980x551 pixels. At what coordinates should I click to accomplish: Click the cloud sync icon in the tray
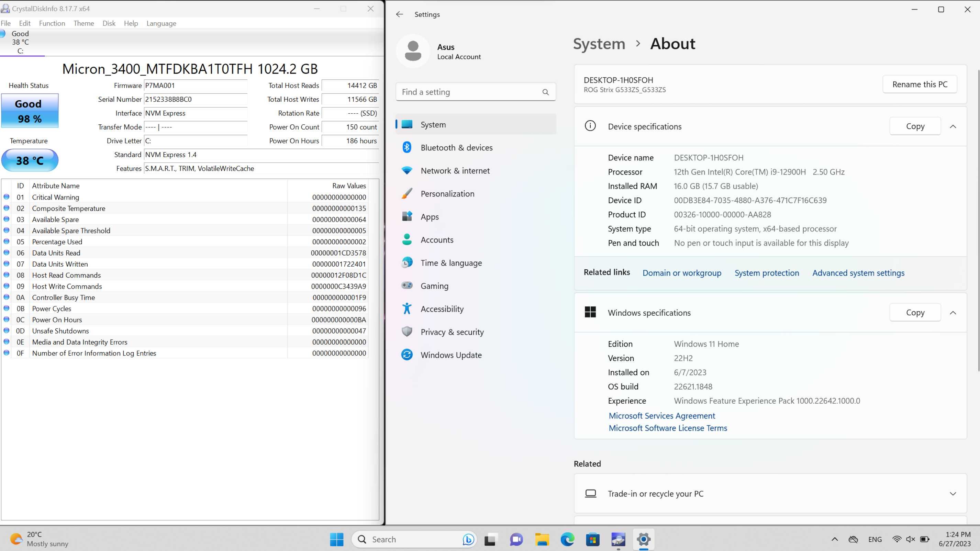pyautogui.click(x=853, y=539)
